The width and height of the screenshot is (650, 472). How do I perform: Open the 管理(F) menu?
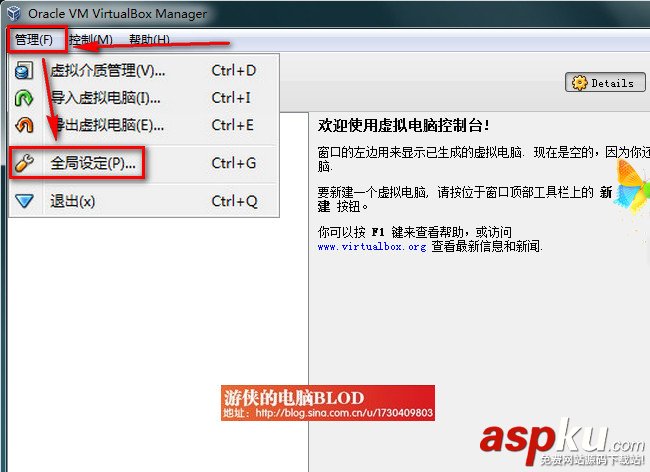click(34, 40)
